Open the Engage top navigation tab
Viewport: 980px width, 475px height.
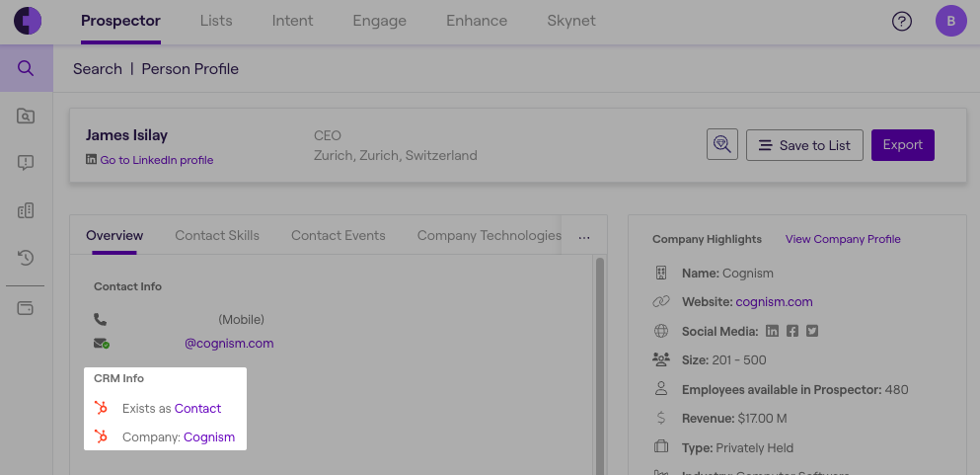379,21
